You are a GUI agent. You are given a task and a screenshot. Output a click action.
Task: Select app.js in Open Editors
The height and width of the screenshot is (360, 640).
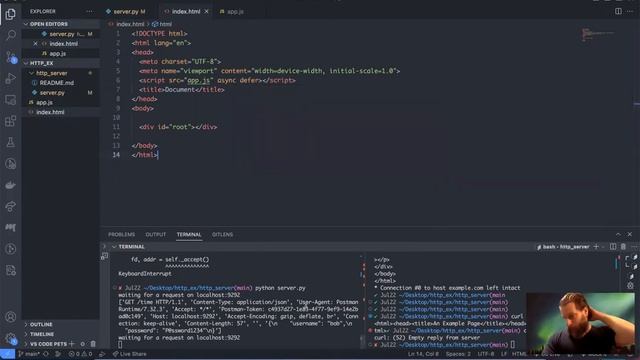tap(61, 53)
